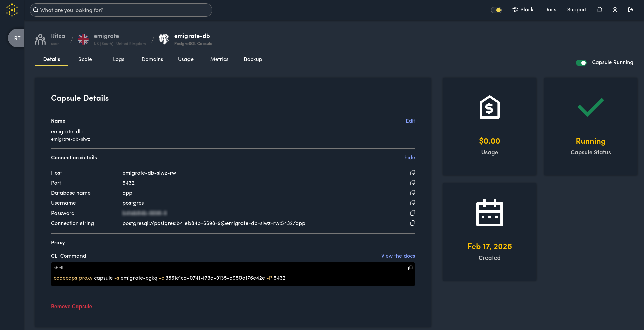Copy the Port number

[412, 183]
